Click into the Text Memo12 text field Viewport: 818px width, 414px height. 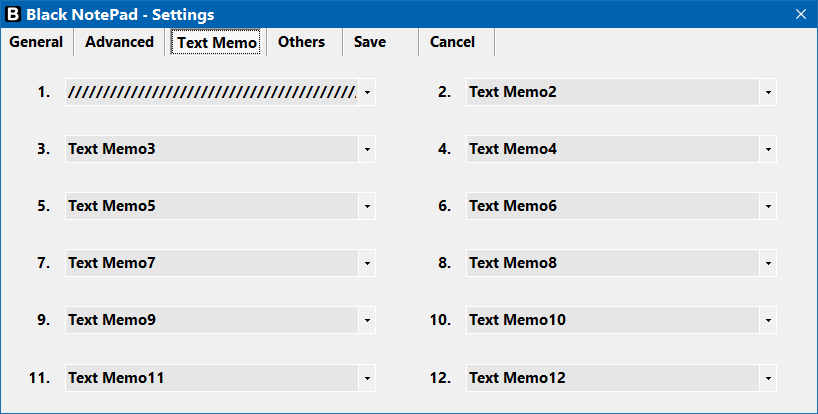612,378
